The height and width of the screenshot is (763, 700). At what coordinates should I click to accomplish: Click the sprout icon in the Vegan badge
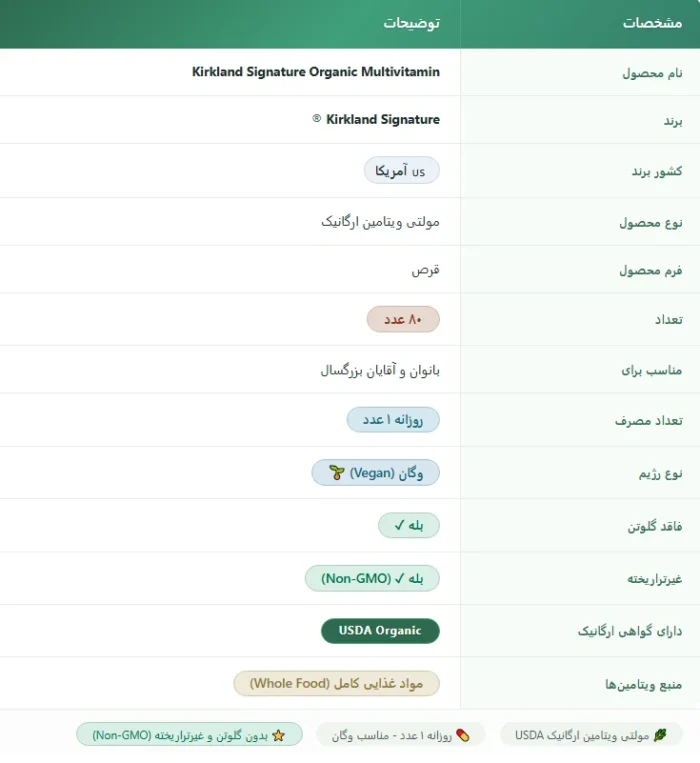[337, 472]
